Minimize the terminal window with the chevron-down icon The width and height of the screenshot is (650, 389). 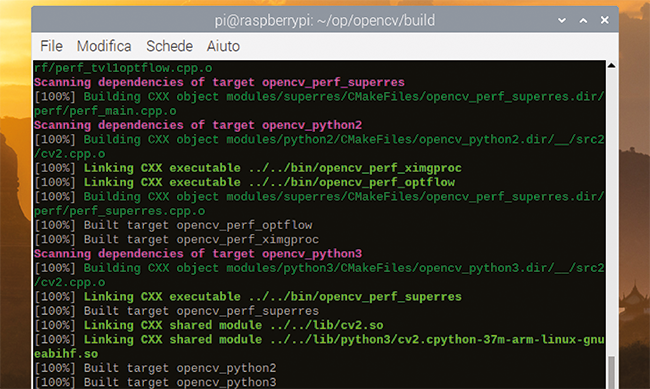pos(562,20)
